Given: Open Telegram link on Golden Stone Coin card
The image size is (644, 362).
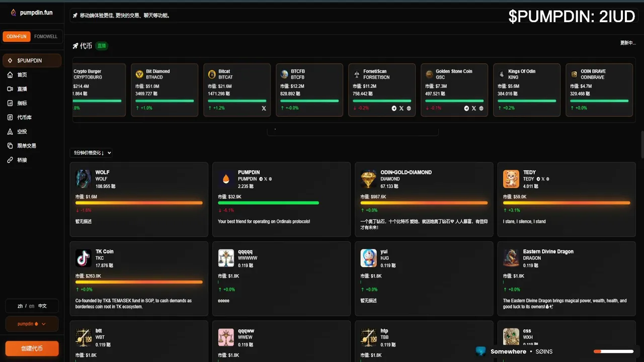Looking at the screenshot, I should coord(466,108).
